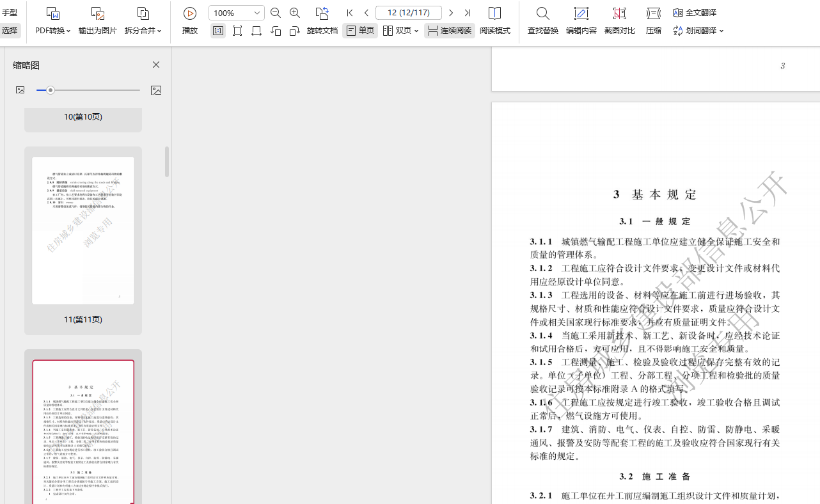The width and height of the screenshot is (820, 504).
Task: Click the 编辑内容 edit content tool
Action: pos(581,21)
